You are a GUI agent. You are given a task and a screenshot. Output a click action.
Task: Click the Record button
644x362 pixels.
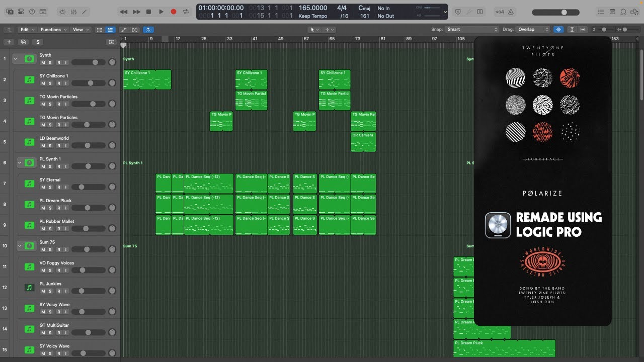[x=174, y=12]
